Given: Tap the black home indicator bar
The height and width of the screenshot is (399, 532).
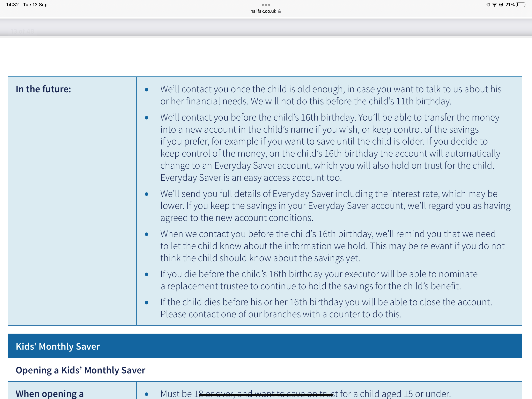Looking at the screenshot, I should (x=266, y=395).
